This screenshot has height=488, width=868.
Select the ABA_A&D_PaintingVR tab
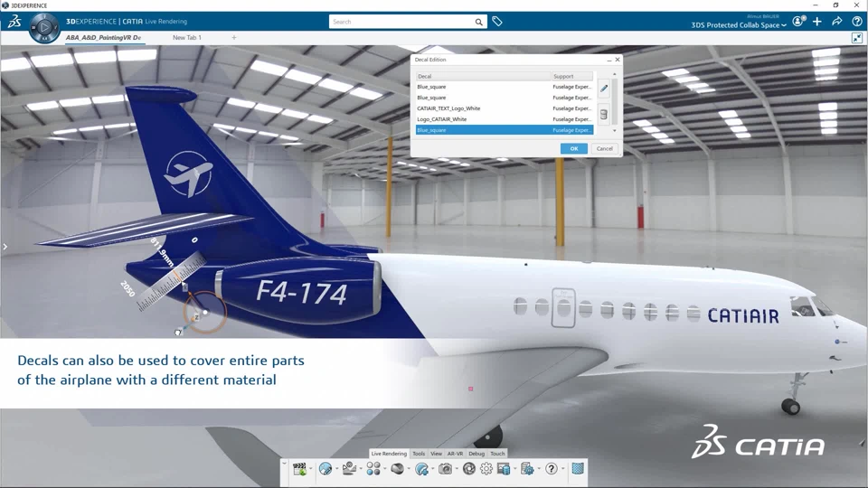click(103, 38)
